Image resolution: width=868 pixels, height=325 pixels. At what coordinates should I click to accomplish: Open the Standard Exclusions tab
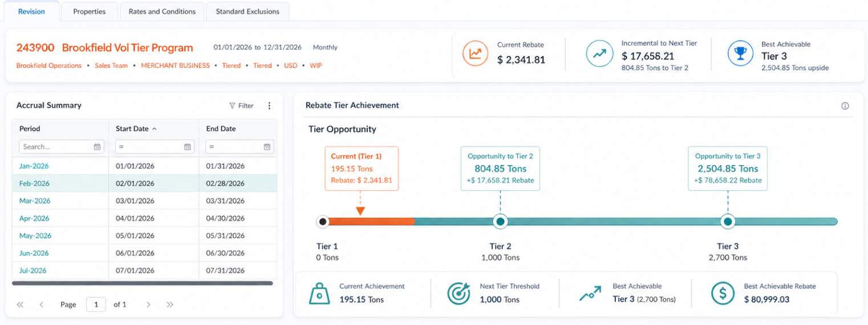click(x=248, y=11)
